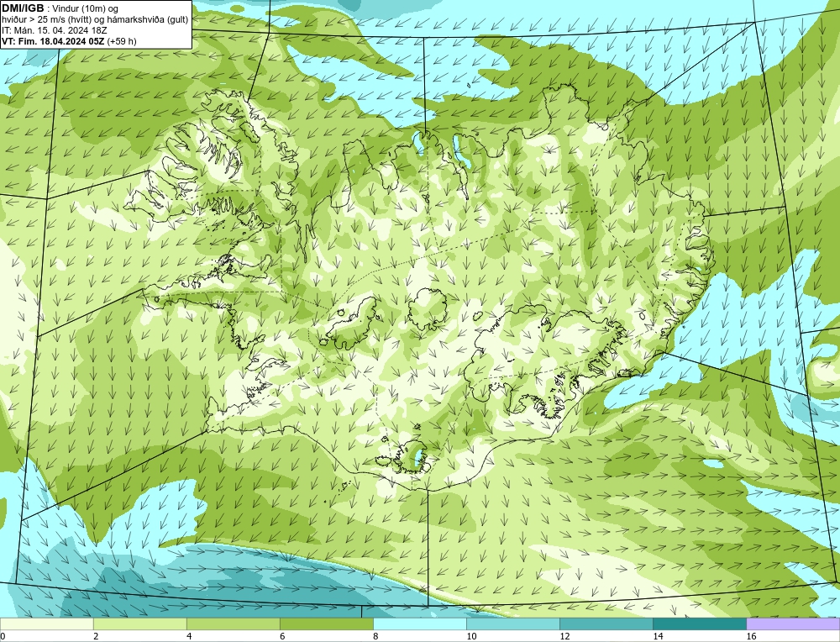Click the 10–12 m/s legend color swatch
Screen dimensions: 840x642
(x=512, y=624)
